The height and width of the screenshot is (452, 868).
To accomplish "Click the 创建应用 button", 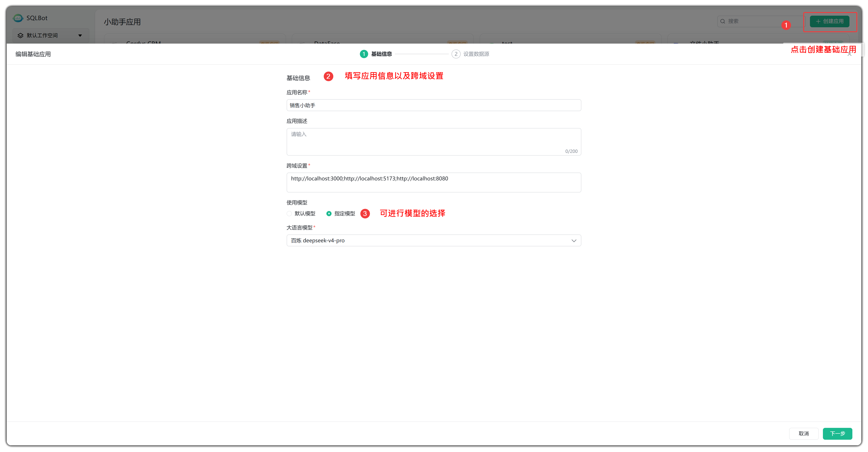I will [x=830, y=21].
